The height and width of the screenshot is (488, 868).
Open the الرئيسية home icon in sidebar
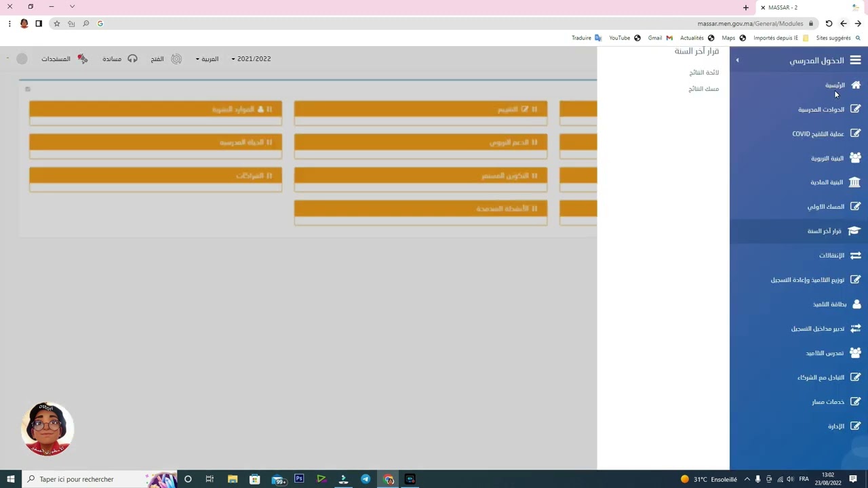coord(855,85)
